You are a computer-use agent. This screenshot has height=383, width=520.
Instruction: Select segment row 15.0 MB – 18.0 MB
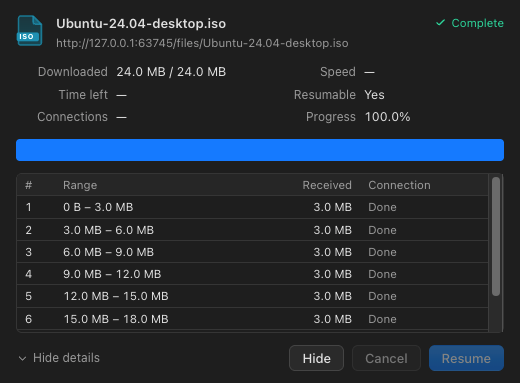click(x=253, y=319)
